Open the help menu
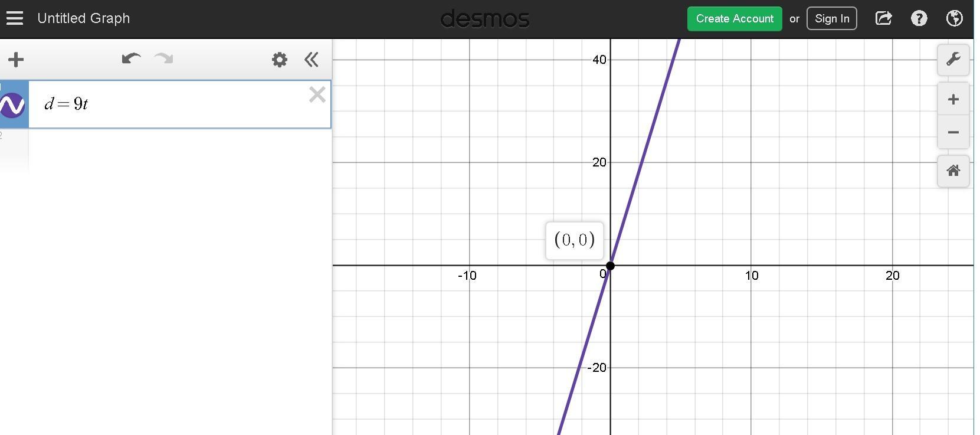The height and width of the screenshot is (435, 980). [919, 18]
